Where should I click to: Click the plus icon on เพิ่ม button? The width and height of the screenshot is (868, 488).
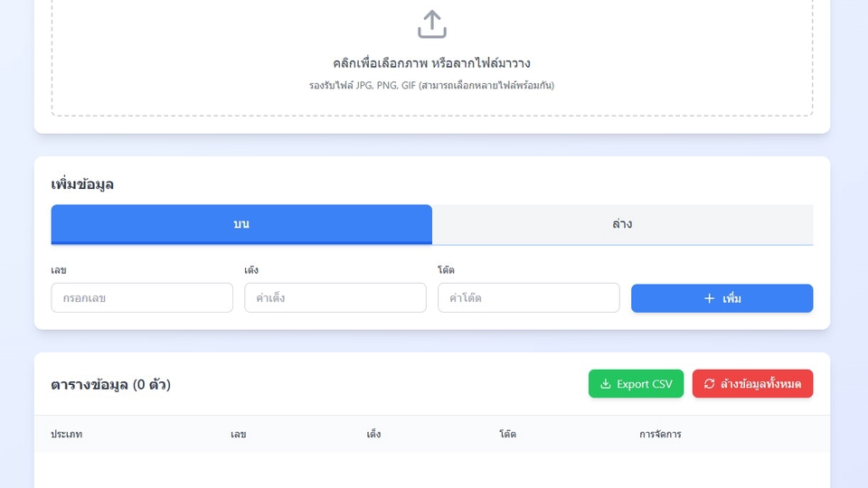(x=709, y=298)
